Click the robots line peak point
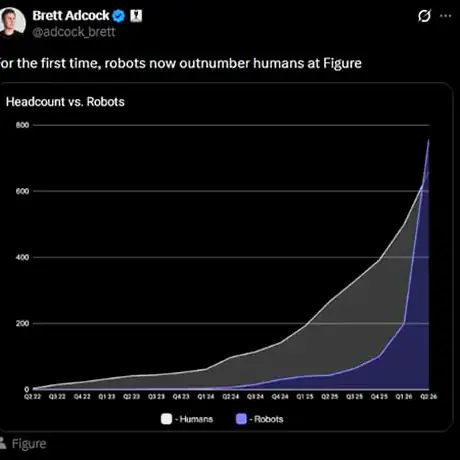460x460 pixels. coord(428,140)
